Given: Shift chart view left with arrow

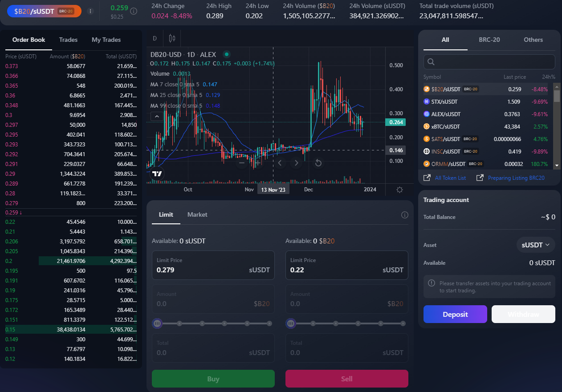Looking at the screenshot, I should 280,163.
